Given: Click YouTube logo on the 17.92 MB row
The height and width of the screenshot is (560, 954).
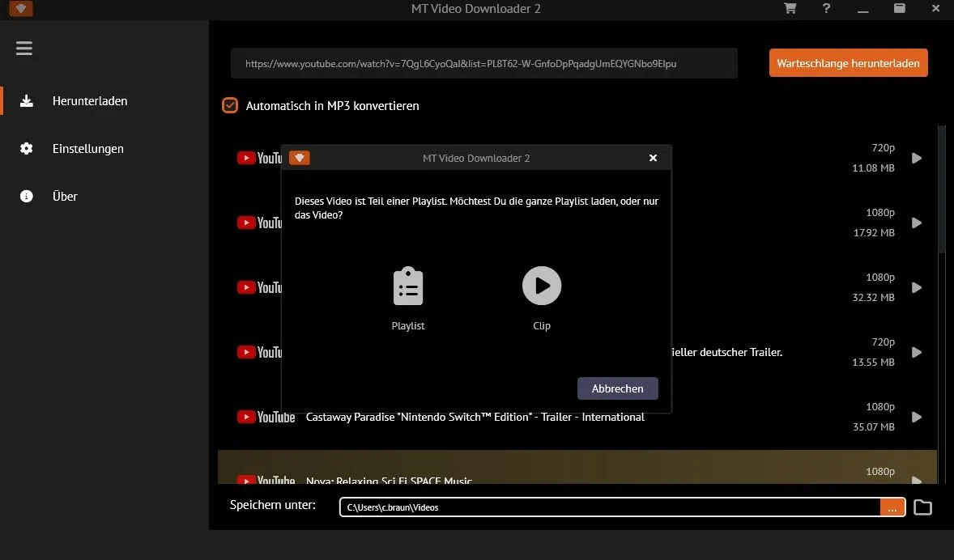Looking at the screenshot, I should (259, 223).
